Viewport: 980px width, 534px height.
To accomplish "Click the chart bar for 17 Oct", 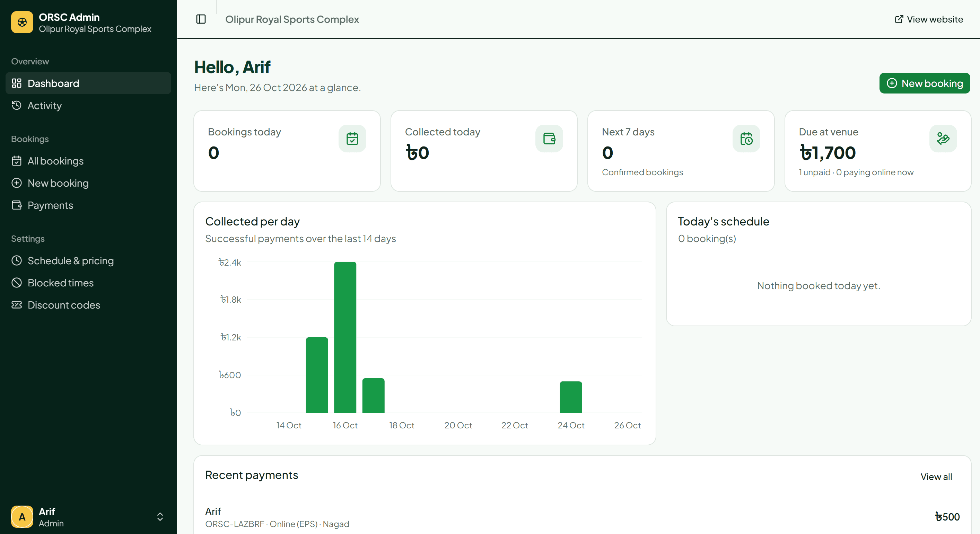I will [373, 395].
